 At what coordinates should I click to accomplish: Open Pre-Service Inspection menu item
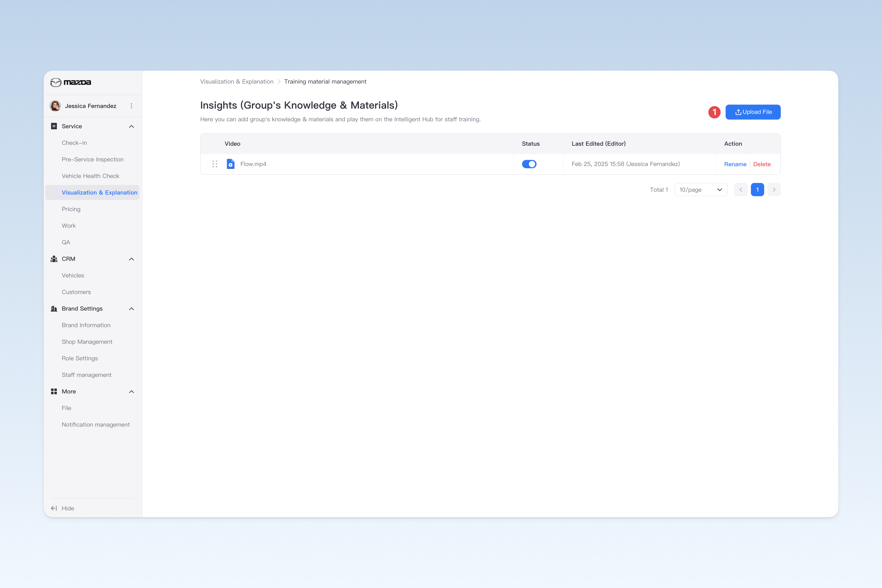tap(93, 159)
